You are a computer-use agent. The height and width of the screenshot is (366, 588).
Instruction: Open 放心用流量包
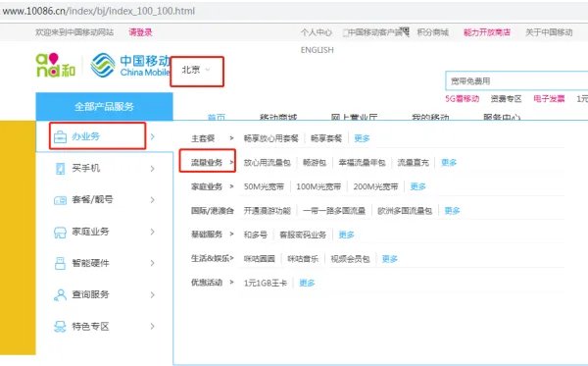[267, 163]
